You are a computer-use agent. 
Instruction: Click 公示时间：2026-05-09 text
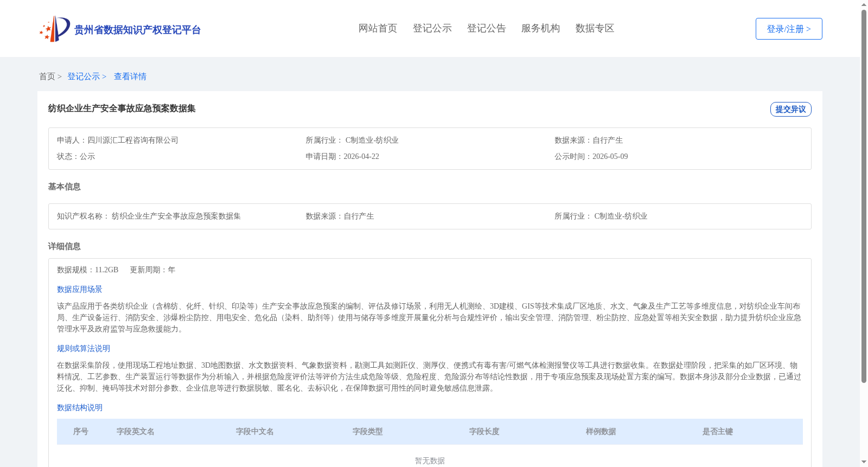point(591,156)
